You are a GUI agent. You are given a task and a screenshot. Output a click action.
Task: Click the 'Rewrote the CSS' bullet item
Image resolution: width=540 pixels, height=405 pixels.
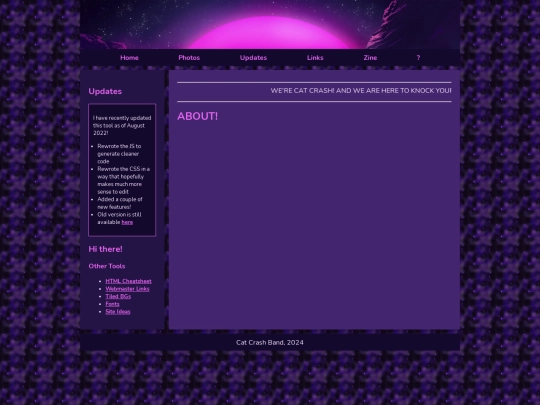[123, 180]
